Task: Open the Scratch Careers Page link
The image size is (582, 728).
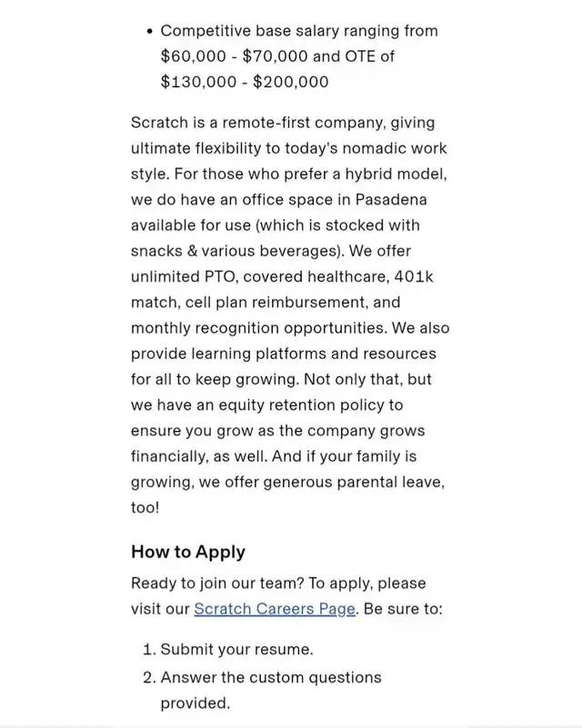Action: 275,609
